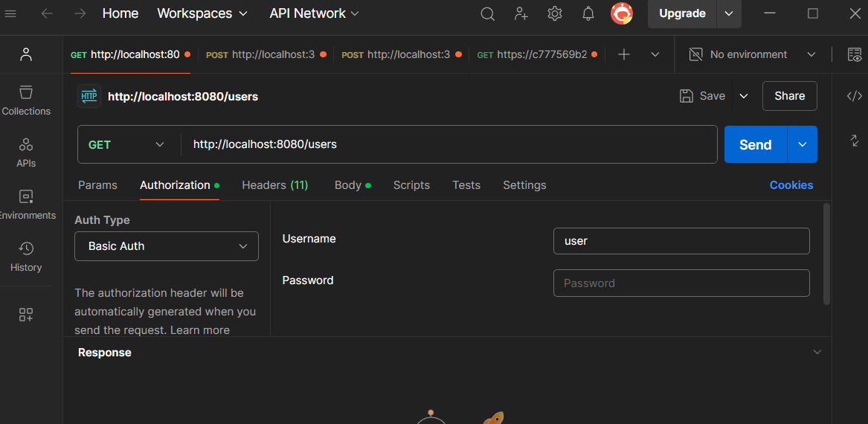
Task: Open the Cookies link
Action: [x=791, y=185]
